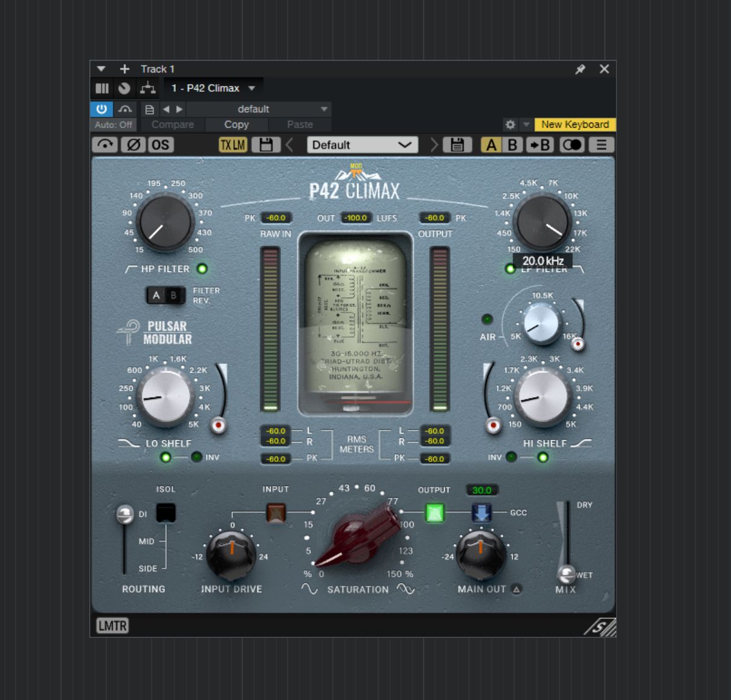
Task: Switch the Filter Rev A/B toggle
Action: pos(166,296)
